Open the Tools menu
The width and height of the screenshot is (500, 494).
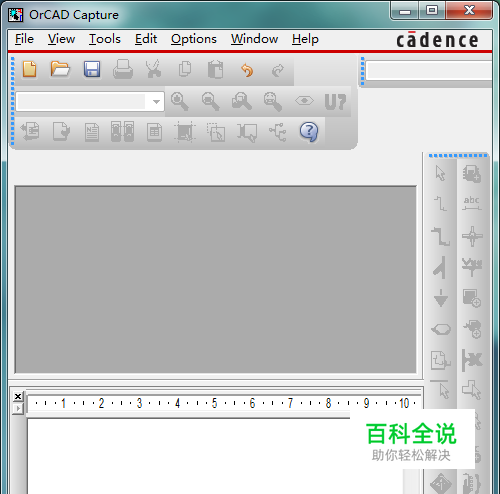point(105,39)
